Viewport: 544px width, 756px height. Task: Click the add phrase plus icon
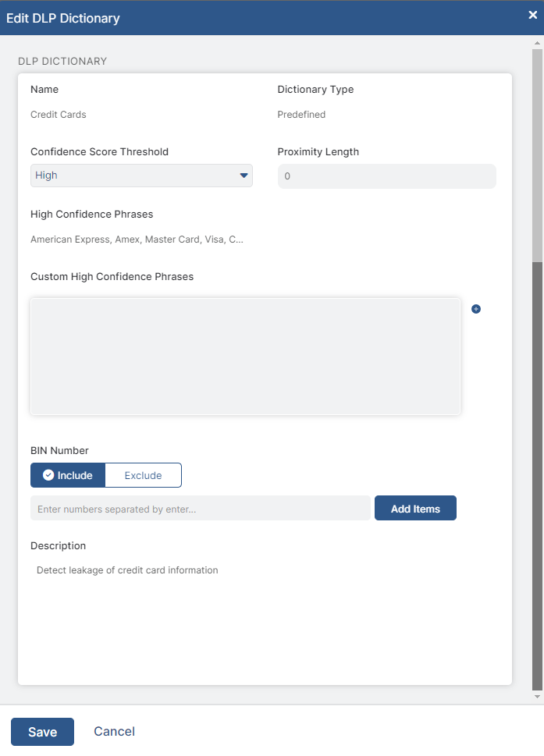point(476,309)
